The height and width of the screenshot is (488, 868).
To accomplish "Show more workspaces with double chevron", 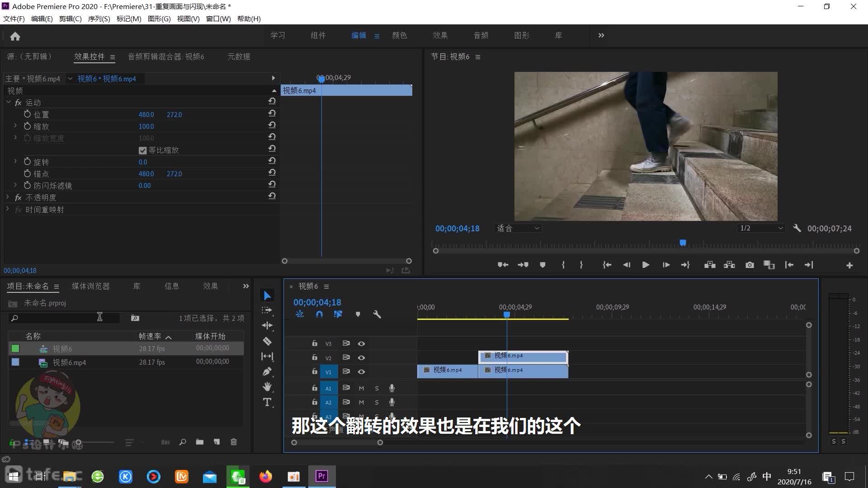I will click(601, 35).
